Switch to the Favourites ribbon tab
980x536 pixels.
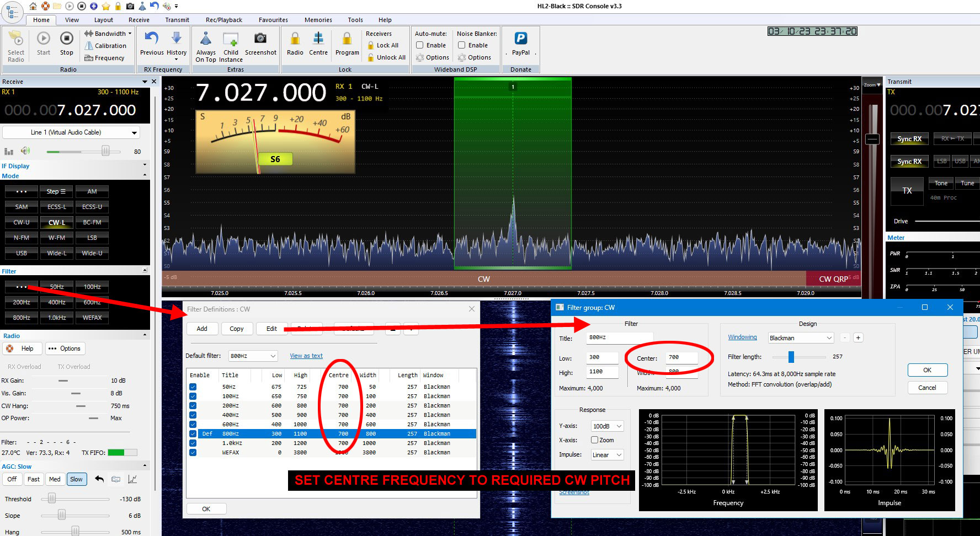click(x=273, y=20)
